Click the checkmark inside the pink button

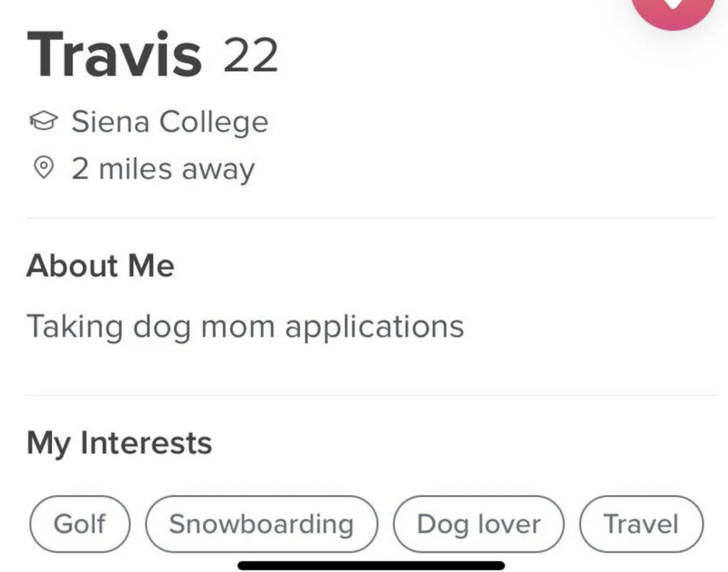coord(673,4)
